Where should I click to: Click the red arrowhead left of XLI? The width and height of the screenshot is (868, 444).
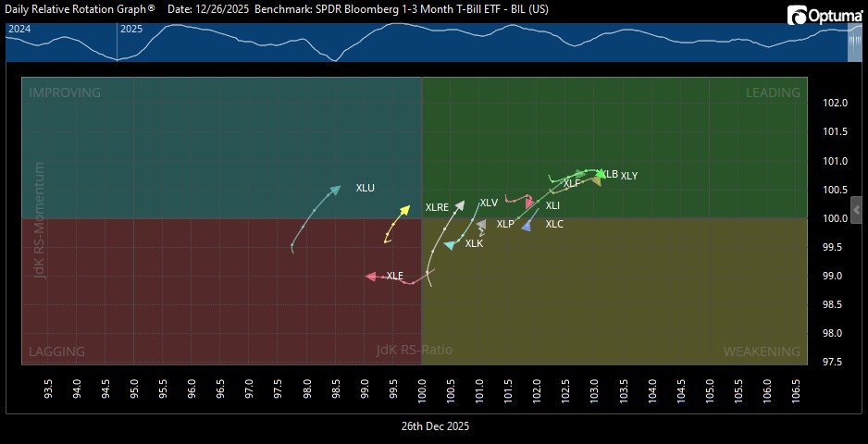(x=529, y=203)
